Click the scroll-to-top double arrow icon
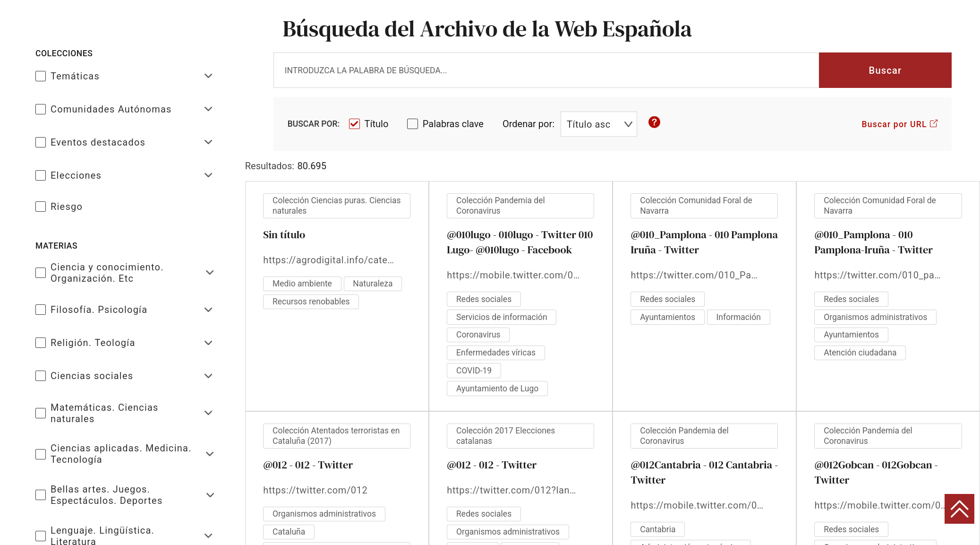Image resolution: width=980 pixels, height=545 pixels. (x=959, y=509)
